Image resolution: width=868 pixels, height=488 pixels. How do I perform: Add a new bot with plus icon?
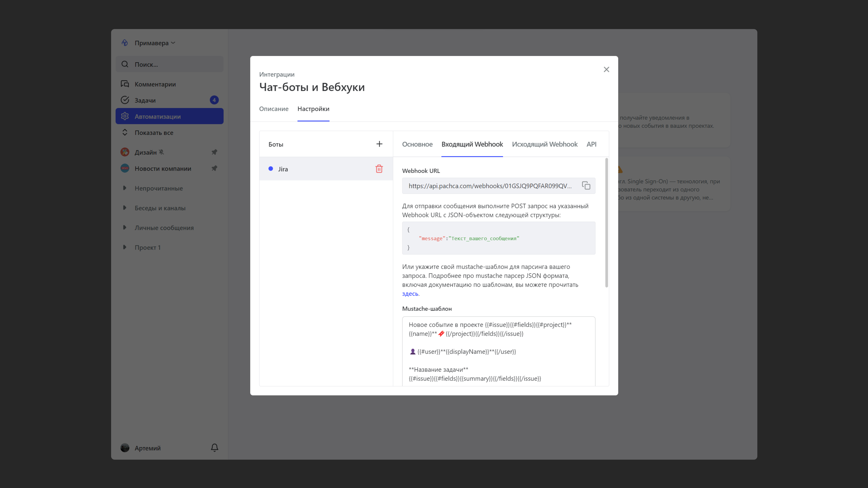coord(379,144)
